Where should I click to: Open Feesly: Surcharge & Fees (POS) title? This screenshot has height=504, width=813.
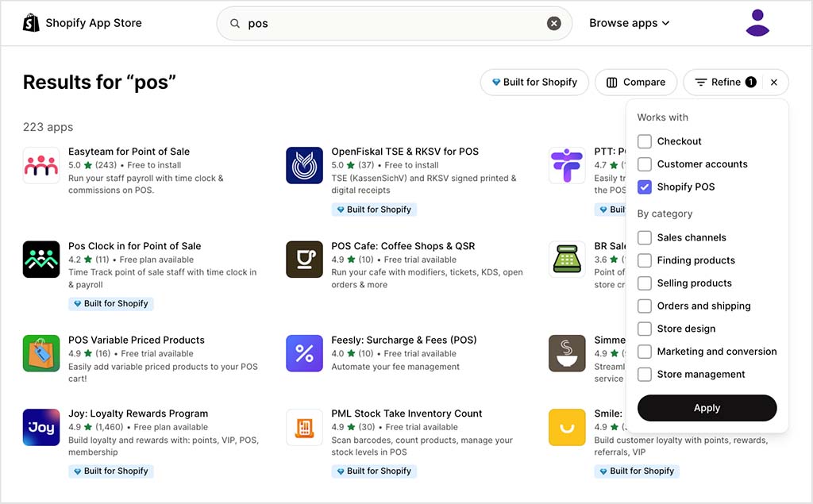point(404,340)
